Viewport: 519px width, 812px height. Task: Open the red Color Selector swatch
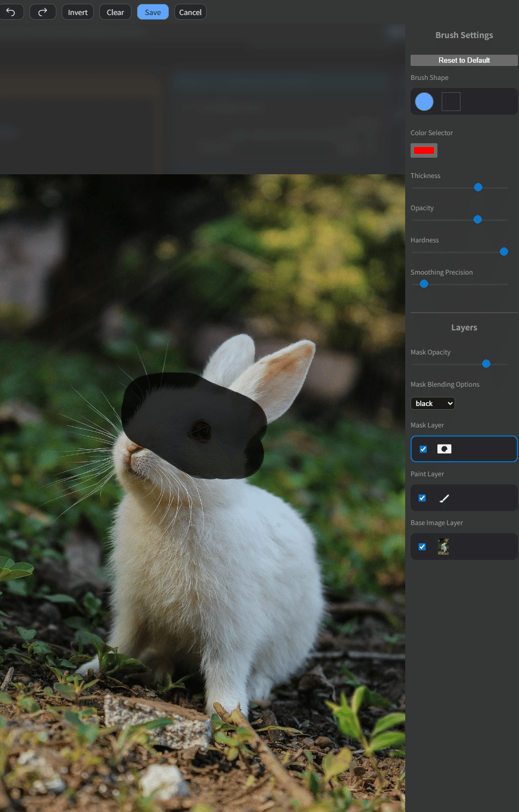pos(423,150)
